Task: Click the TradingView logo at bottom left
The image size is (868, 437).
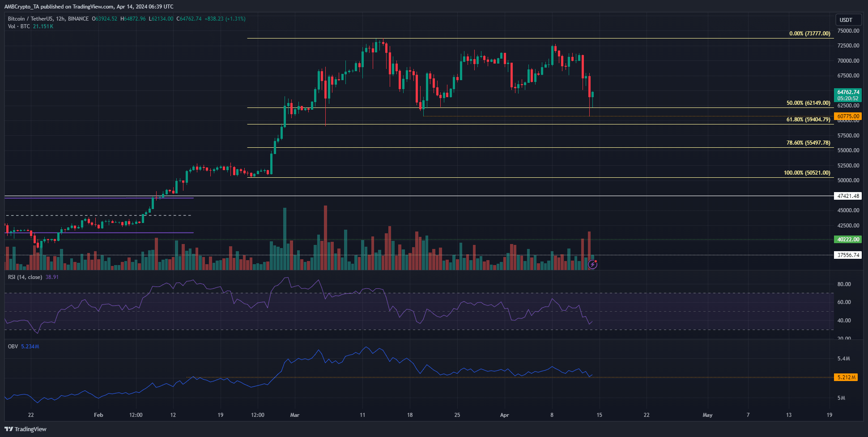Action: (26, 429)
